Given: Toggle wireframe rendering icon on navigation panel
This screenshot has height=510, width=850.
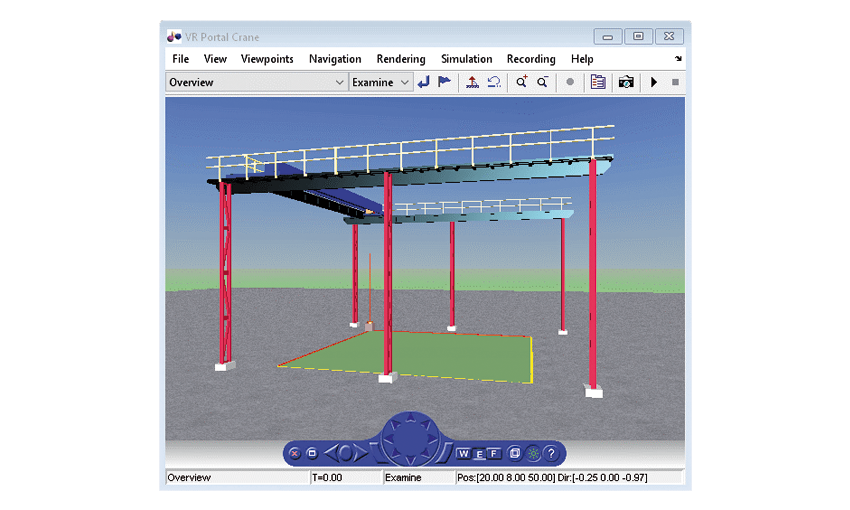Looking at the screenshot, I should coord(514,453).
